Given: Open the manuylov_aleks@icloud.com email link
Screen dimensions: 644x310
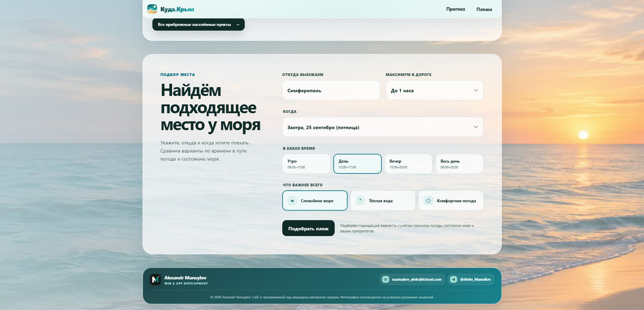Looking at the screenshot, I should [x=412, y=280].
